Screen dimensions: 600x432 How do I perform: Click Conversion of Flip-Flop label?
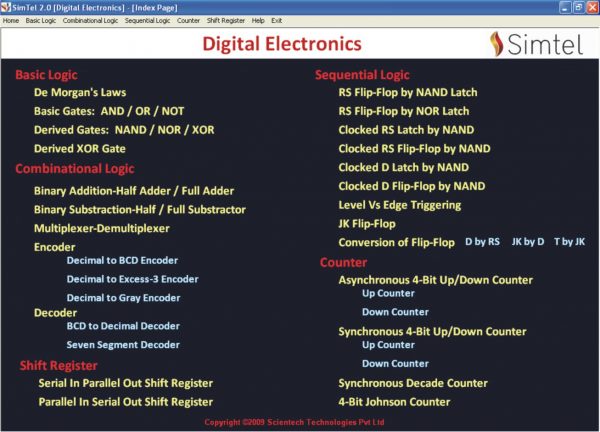(x=396, y=243)
